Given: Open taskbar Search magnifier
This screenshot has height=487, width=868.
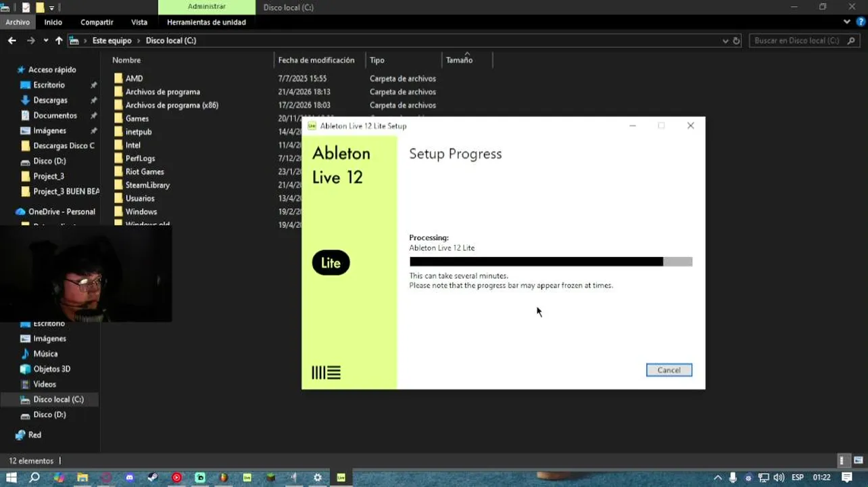Looking at the screenshot, I should pyautogui.click(x=34, y=478).
